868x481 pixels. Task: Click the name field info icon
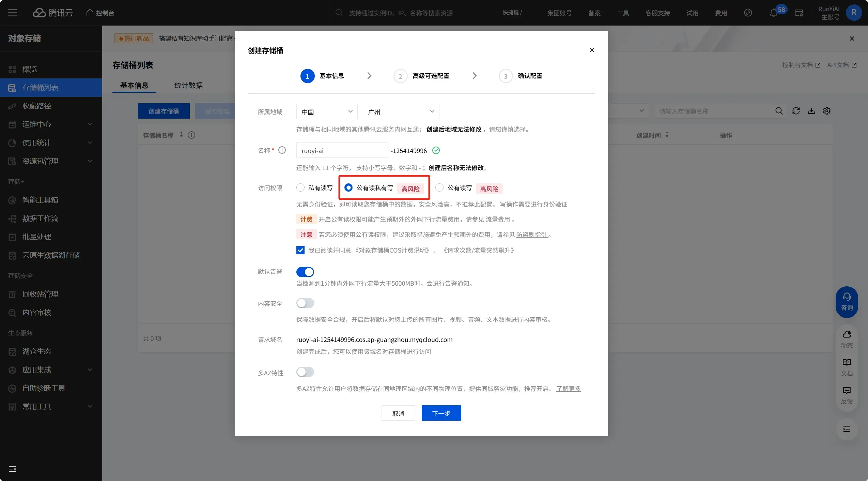(282, 150)
